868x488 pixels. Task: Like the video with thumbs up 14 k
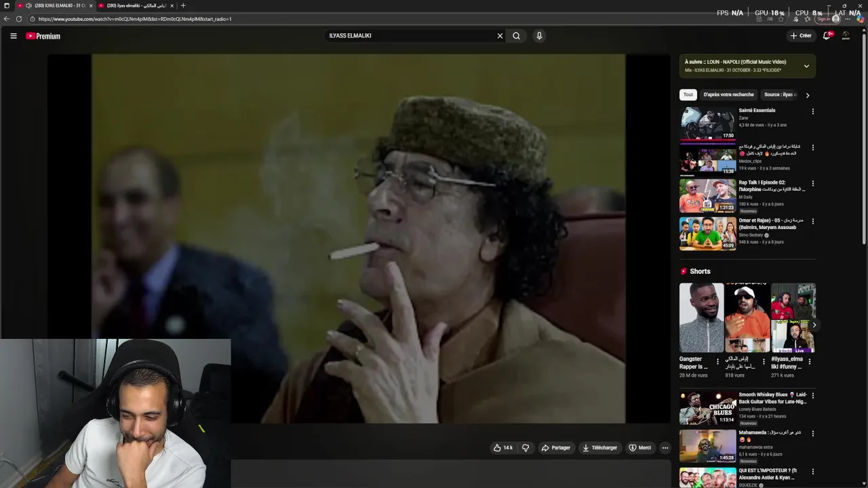click(503, 448)
